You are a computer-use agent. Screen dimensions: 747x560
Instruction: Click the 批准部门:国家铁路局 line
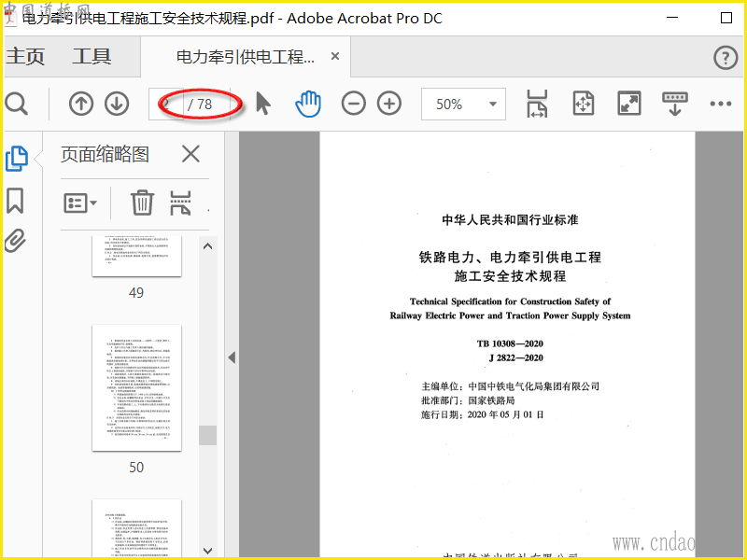click(x=468, y=400)
